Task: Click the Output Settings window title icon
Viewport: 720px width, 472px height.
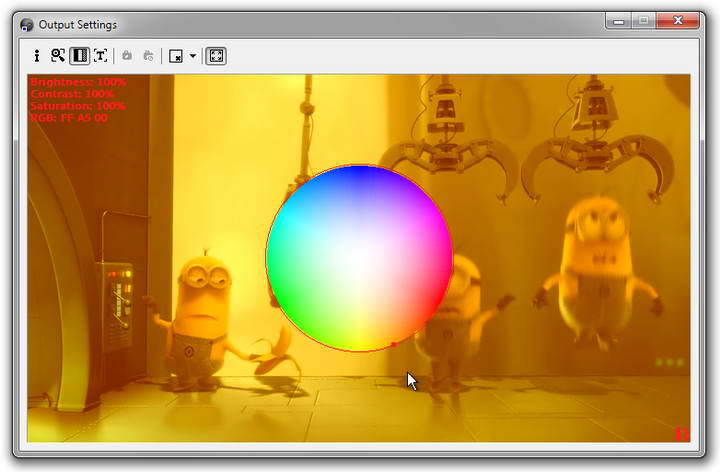Action: coord(26,25)
